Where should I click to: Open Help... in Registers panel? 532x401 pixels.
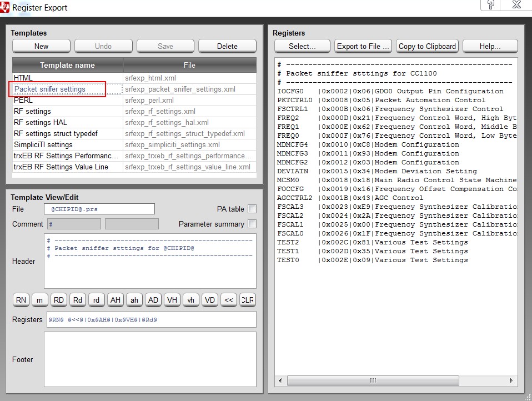pyautogui.click(x=490, y=46)
